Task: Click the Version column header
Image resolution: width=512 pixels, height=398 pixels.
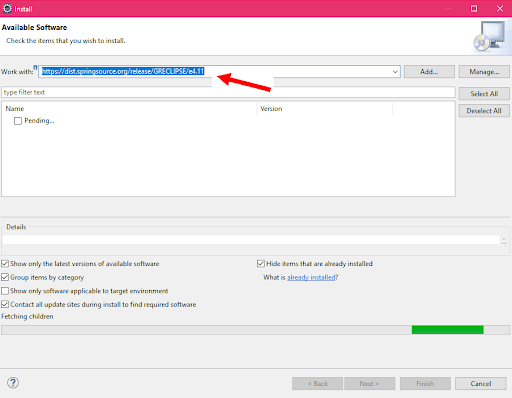Action: [x=325, y=109]
